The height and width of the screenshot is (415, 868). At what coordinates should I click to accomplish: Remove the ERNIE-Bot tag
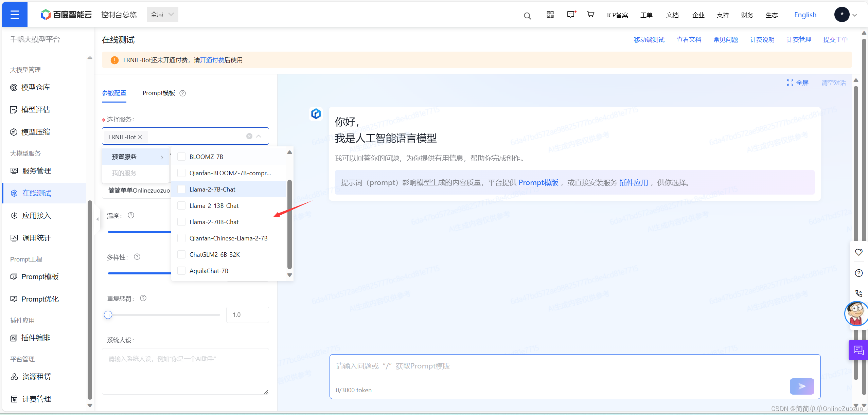click(x=140, y=137)
